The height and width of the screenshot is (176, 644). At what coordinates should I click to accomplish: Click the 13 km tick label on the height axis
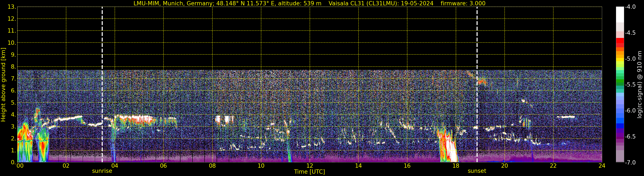(12, 7)
